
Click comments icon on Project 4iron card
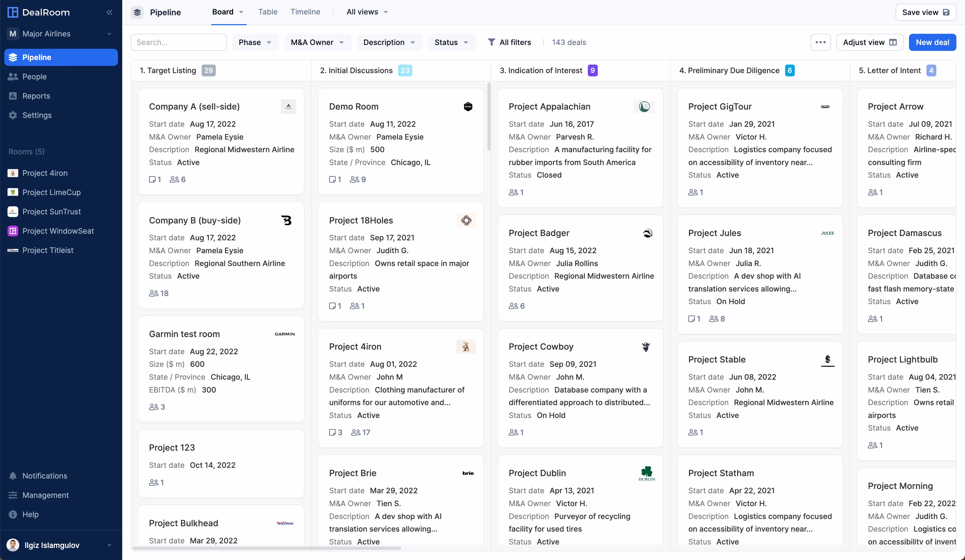(332, 432)
